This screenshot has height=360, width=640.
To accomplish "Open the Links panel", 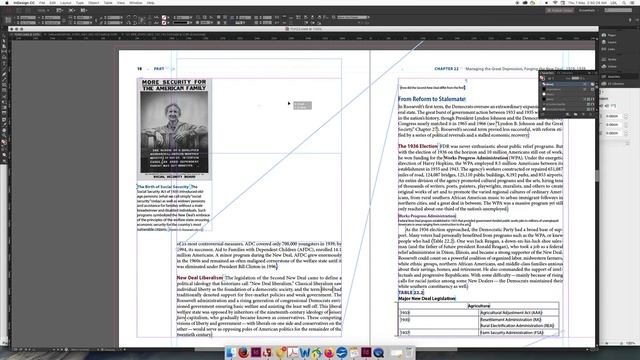I will [x=609, y=49].
